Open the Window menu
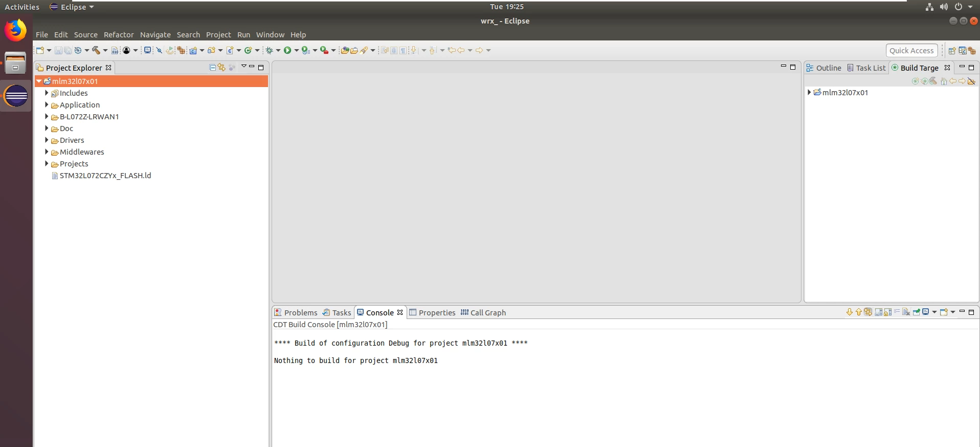This screenshot has width=980, height=447. pos(270,35)
